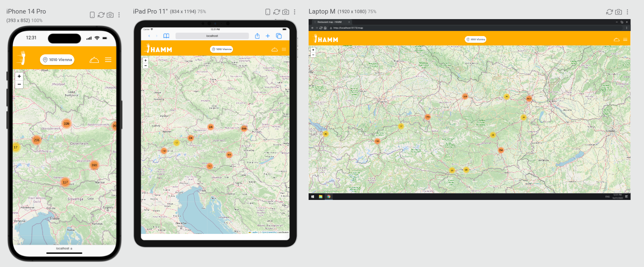Go back in the laptop browser
Screen dimensions: 644x267
(x=312, y=28)
